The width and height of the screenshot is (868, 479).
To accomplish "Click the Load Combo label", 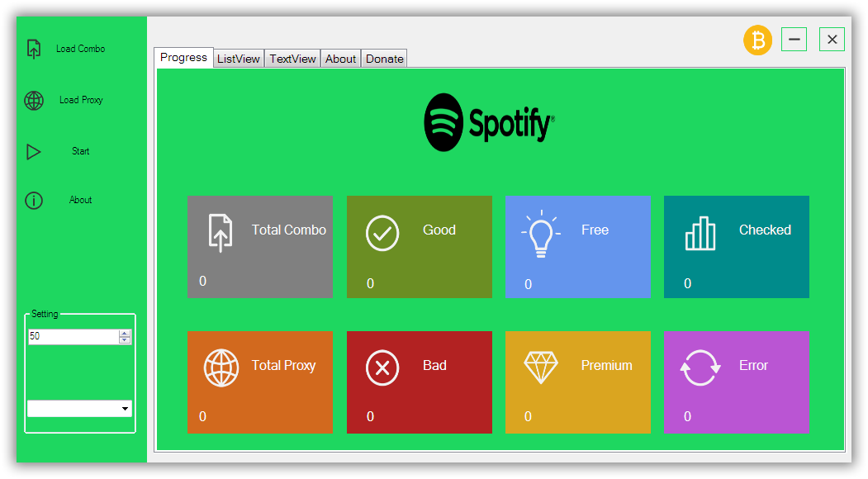I will click(81, 49).
